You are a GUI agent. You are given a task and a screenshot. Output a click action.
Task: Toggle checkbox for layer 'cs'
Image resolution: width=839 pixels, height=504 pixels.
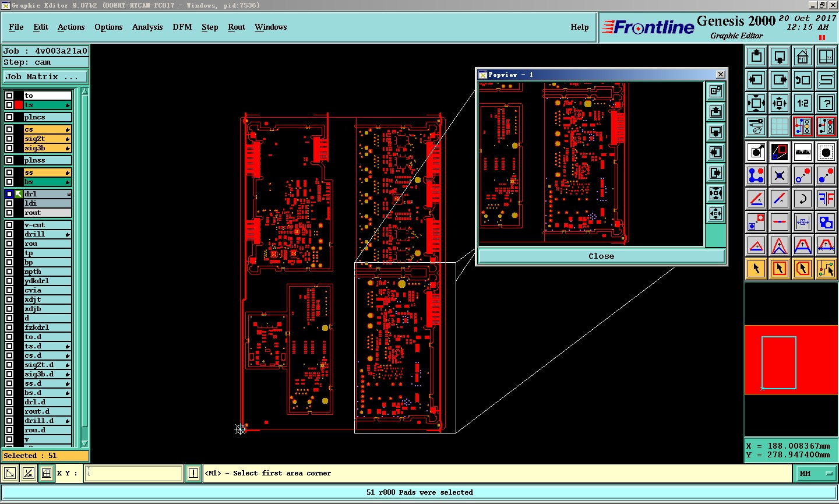click(x=9, y=129)
